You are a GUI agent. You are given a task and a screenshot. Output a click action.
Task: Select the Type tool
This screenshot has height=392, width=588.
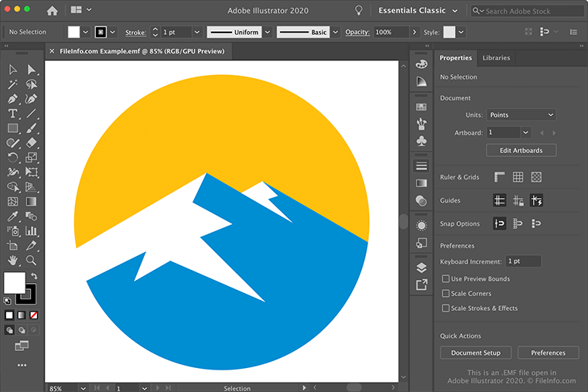point(12,114)
